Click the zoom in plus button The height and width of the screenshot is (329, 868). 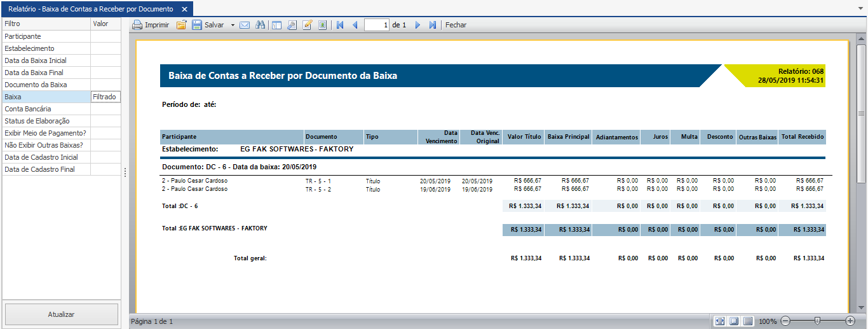click(850, 321)
